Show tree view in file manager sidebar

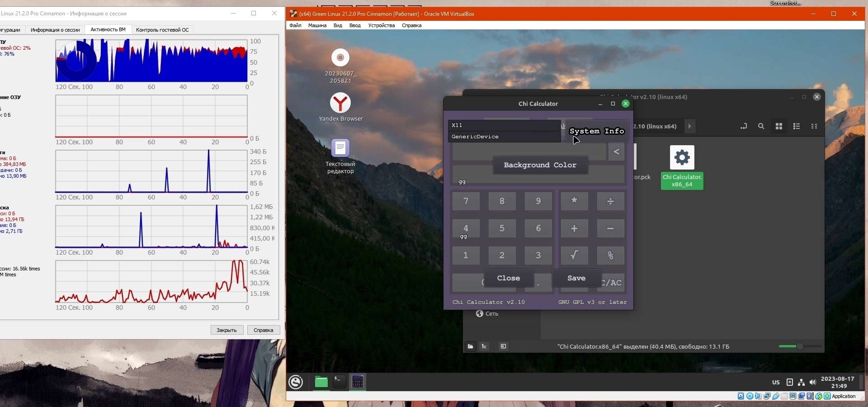point(484,346)
